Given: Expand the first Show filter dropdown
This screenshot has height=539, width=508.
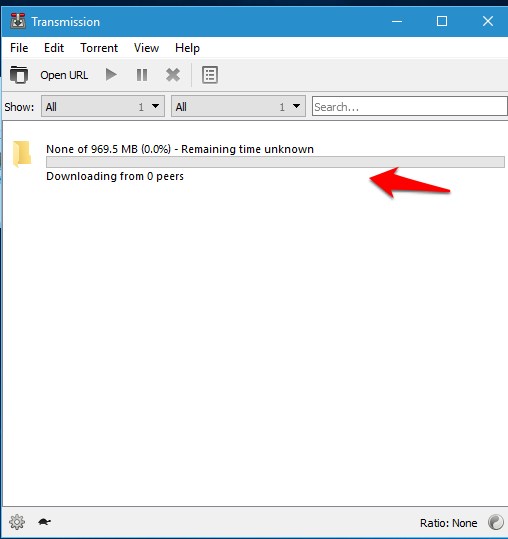Looking at the screenshot, I should pyautogui.click(x=103, y=106).
